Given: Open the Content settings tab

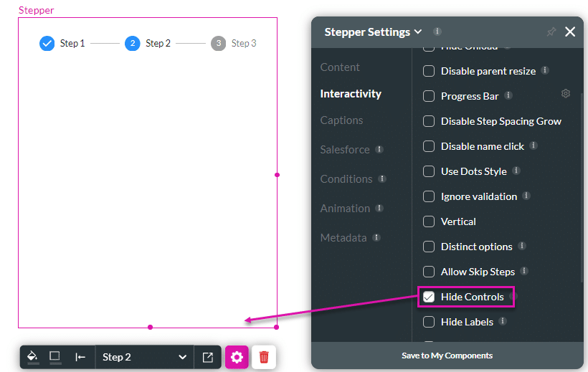Looking at the screenshot, I should (340, 67).
